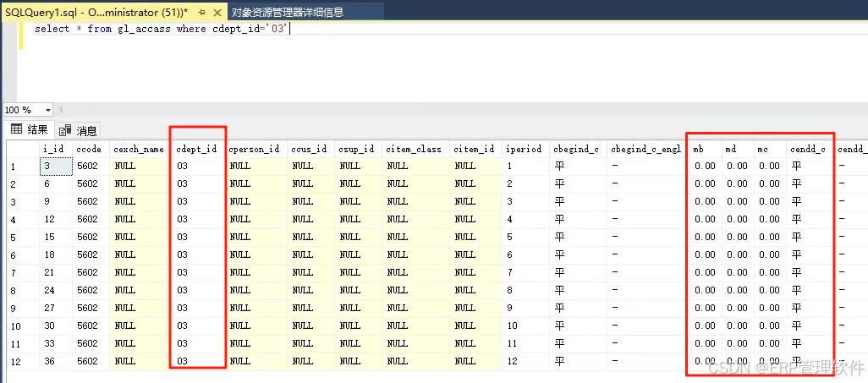Select the cexch_name column header
Image resolution: width=868 pixels, height=383 pixels.
[140, 150]
